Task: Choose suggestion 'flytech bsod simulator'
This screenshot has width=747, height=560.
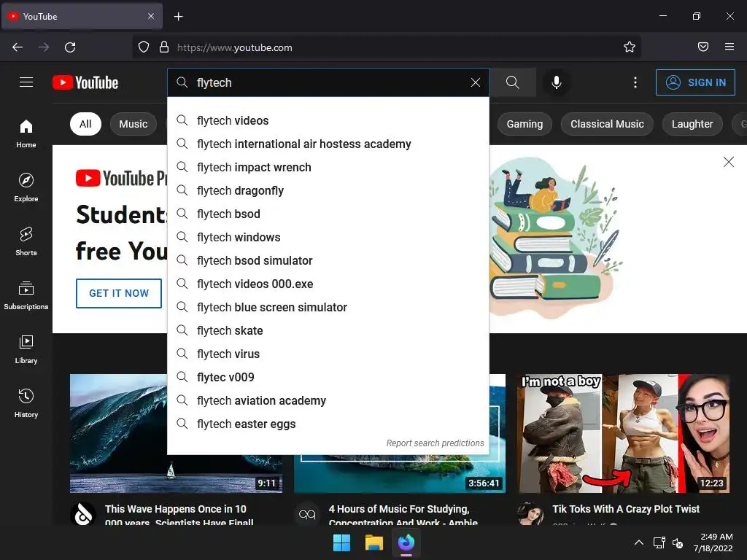Action: click(328, 260)
